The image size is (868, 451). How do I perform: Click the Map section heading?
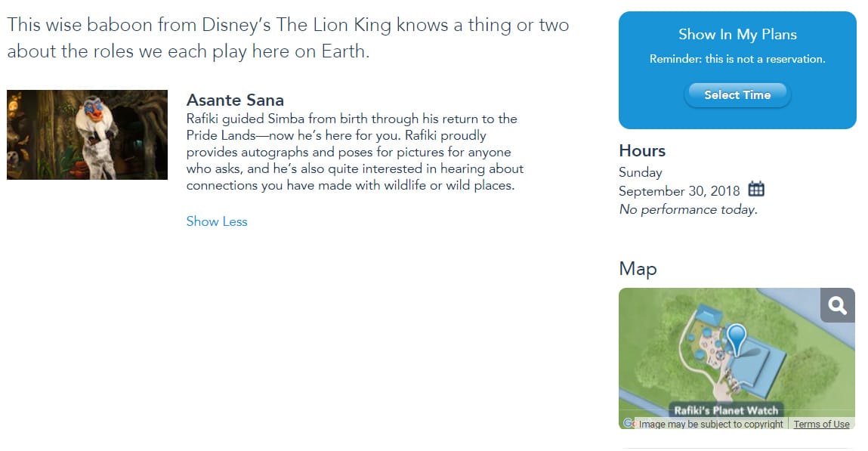pyautogui.click(x=638, y=269)
